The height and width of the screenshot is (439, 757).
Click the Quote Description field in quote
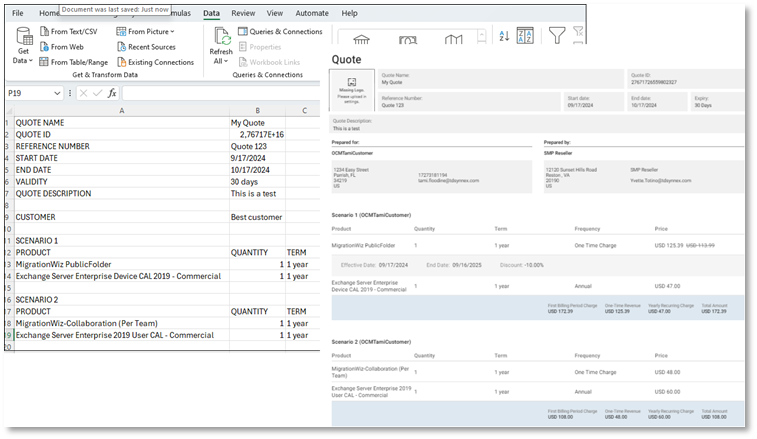click(537, 125)
